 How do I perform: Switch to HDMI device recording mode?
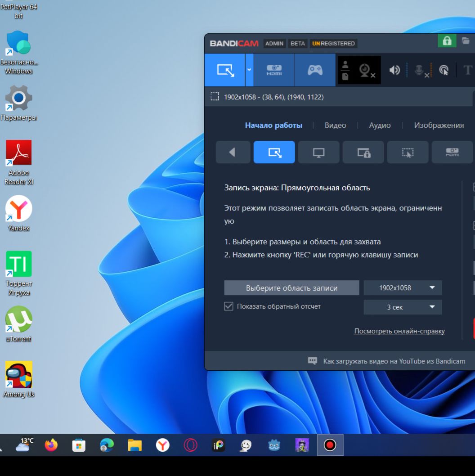point(274,70)
